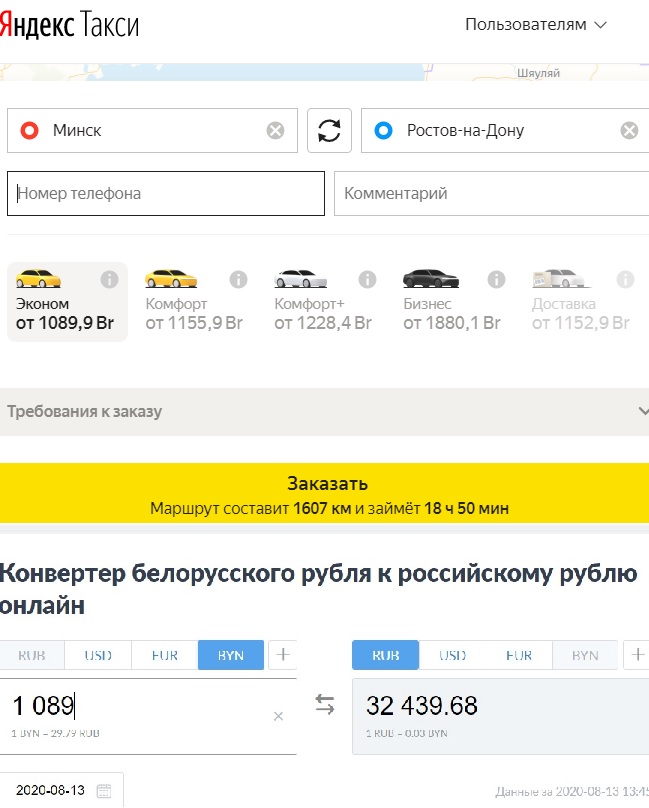Click the Ростов-на-Дону destination field
649x808 pixels.
click(505, 130)
